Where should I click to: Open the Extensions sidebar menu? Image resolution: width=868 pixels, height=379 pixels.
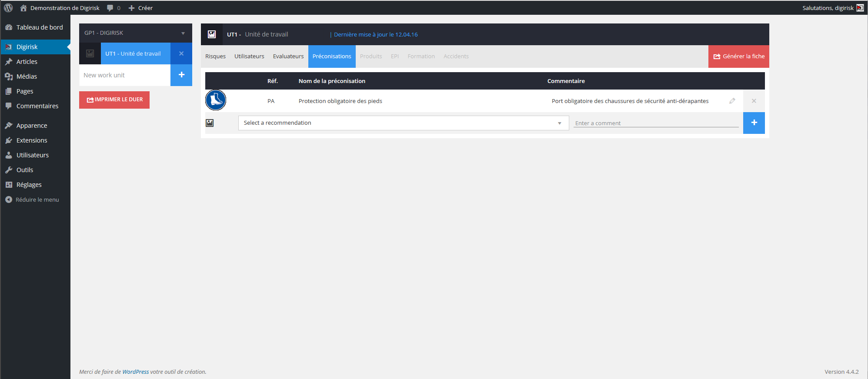pos(35,140)
